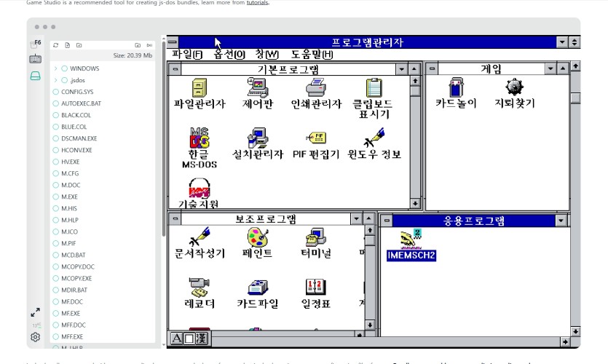
Task: Follow the tutorials link
Action: 256,3
